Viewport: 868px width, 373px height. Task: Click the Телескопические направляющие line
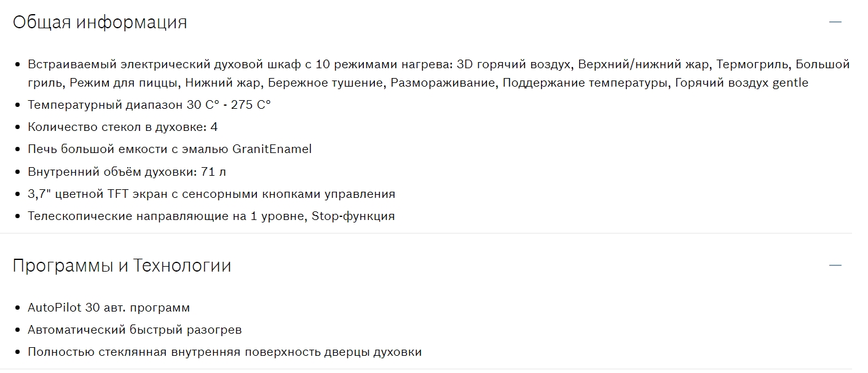[211, 216]
